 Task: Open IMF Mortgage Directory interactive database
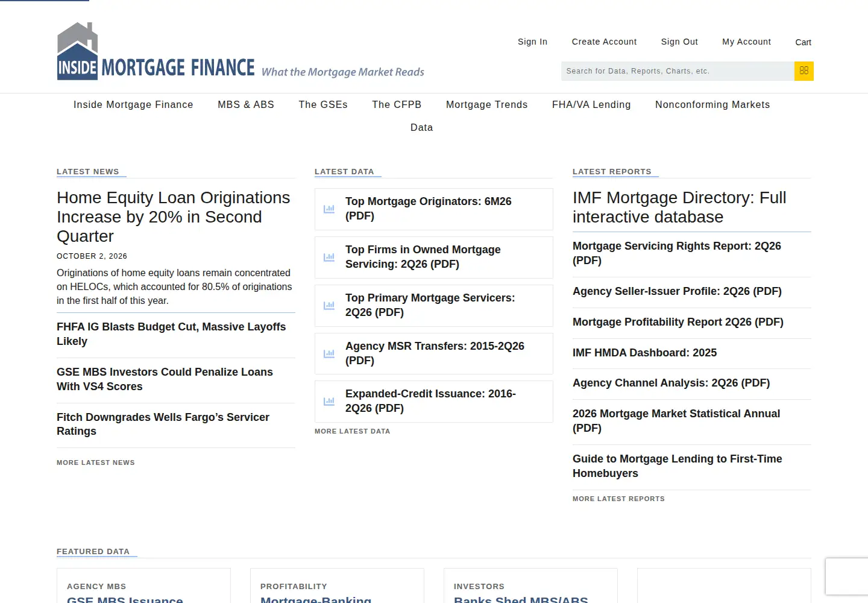[679, 207]
